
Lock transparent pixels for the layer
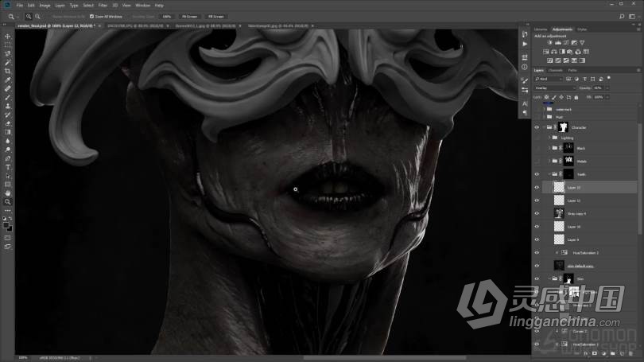(547, 97)
